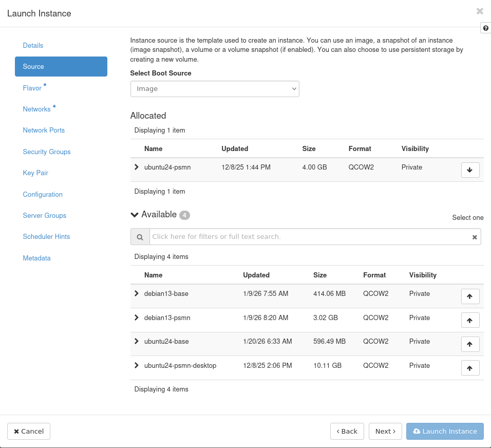Remove ubuntu24-psmn from allocated with down arrow
Image resolution: width=491 pixels, height=448 pixels.
(470, 170)
